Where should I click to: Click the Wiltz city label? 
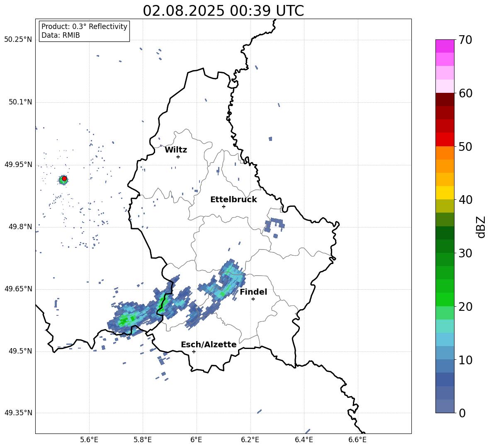tap(176, 150)
